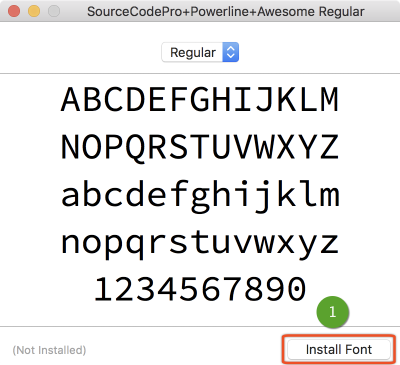Click the uppercase letter A glyph in preview
This screenshot has height=365, width=400.
coord(71,99)
